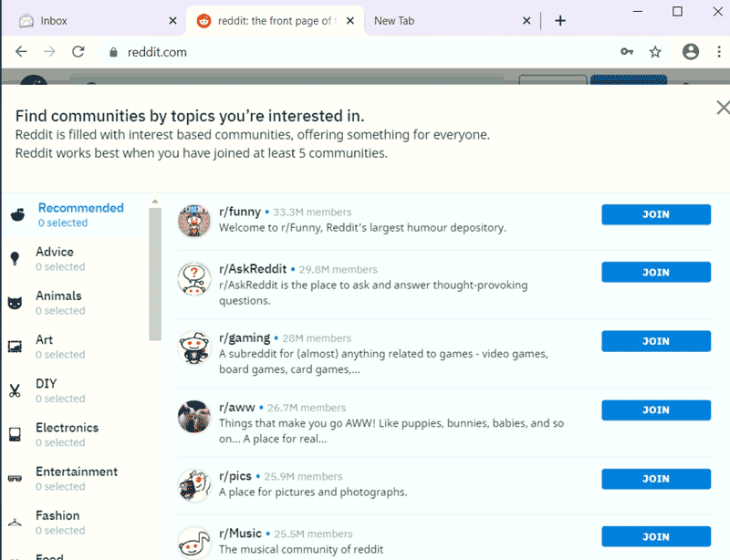This screenshot has width=730, height=560.
Task: View the site security lock icon
Action: pos(113,52)
